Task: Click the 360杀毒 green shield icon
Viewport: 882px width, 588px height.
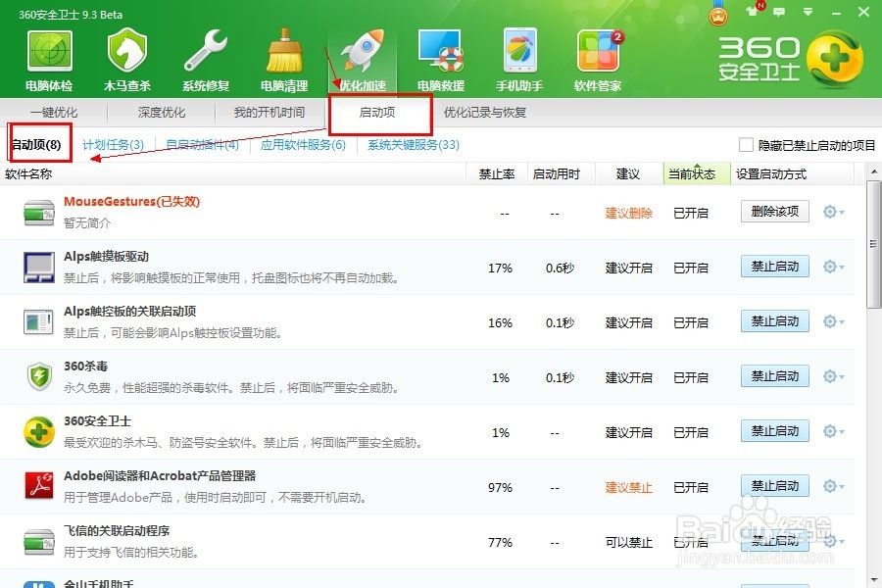Action: pos(39,375)
